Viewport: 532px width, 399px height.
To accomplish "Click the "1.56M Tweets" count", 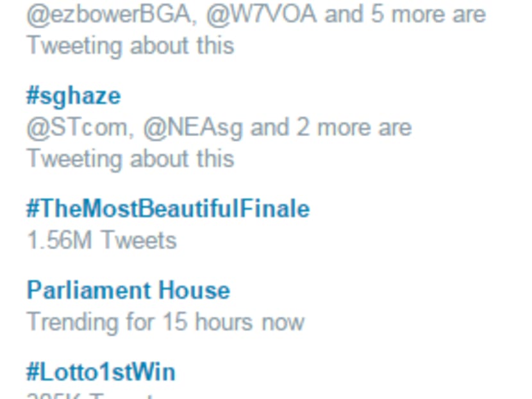I will (101, 241).
